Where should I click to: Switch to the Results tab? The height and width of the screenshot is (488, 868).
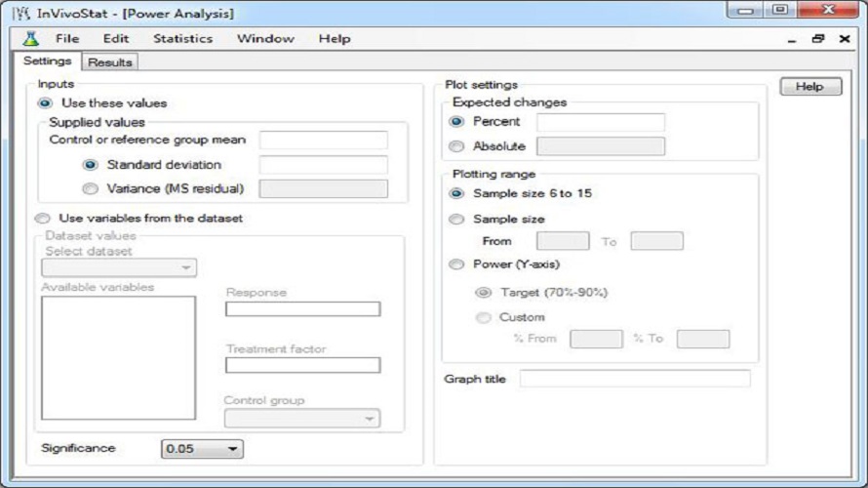tap(109, 62)
